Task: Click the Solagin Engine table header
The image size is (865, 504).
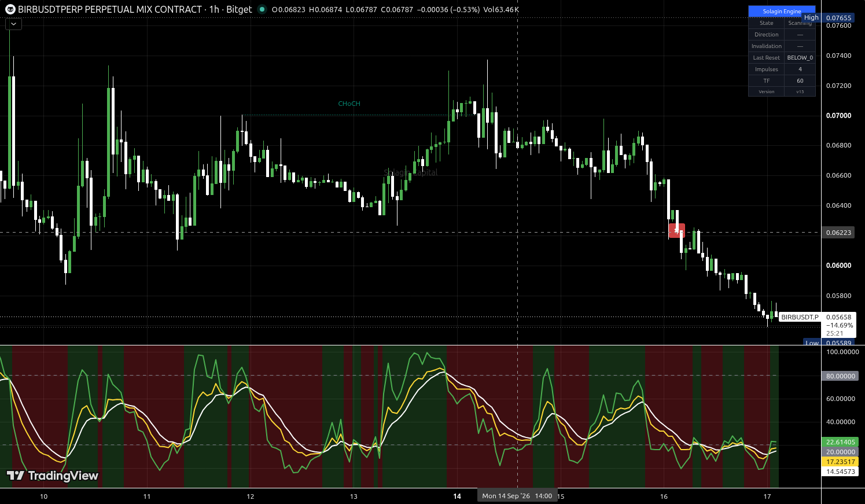Action: click(x=782, y=11)
